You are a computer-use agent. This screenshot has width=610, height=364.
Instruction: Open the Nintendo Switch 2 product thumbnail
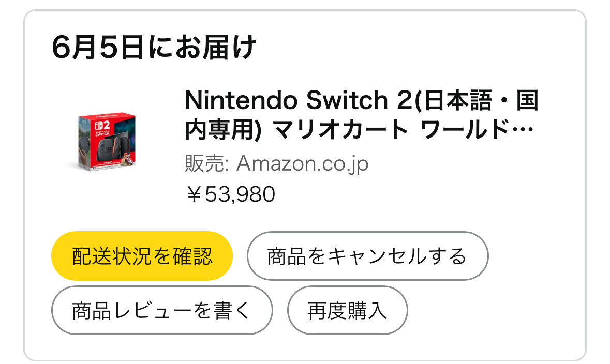107,141
